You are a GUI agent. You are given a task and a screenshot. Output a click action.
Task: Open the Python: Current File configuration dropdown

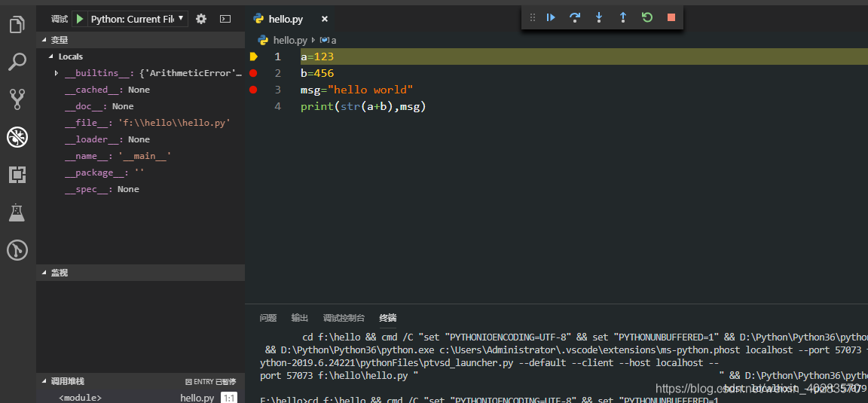(x=138, y=19)
